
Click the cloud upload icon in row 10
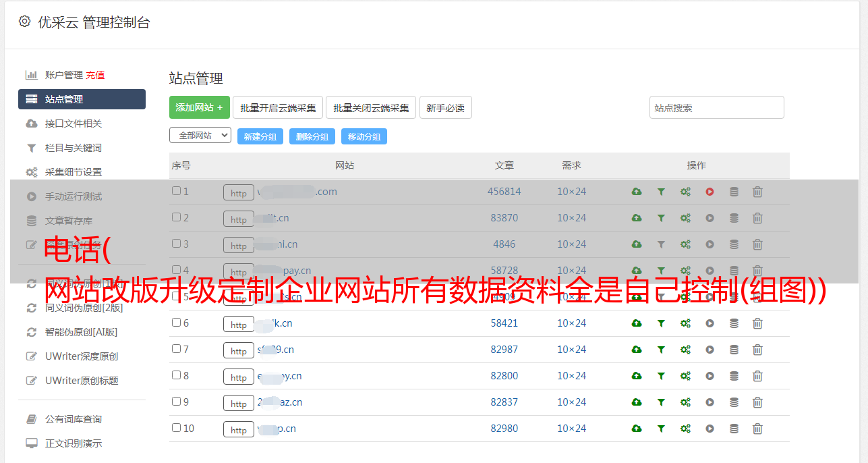[637, 429]
